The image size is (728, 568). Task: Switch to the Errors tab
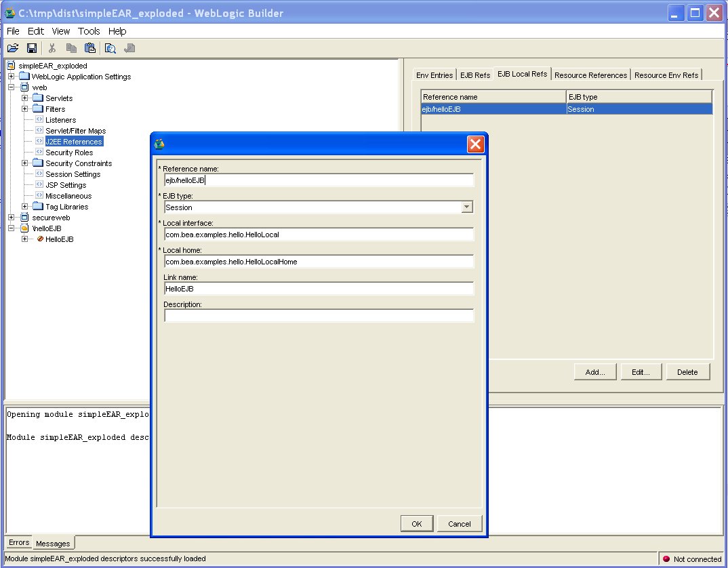(x=19, y=542)
